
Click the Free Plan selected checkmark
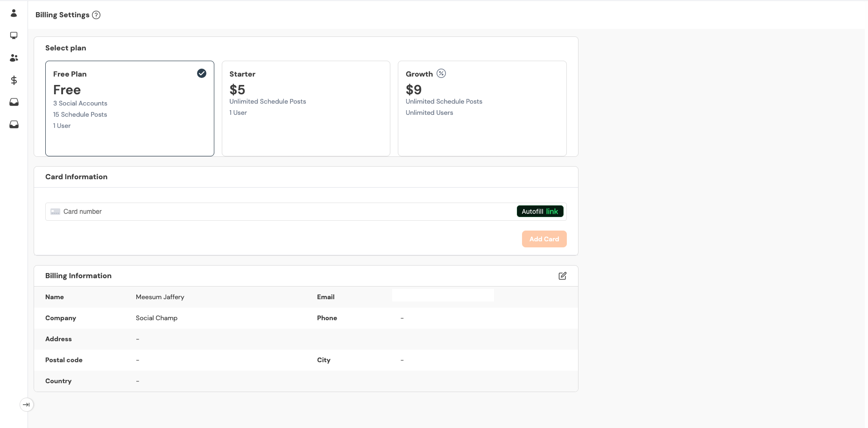(x=202, y=73)
